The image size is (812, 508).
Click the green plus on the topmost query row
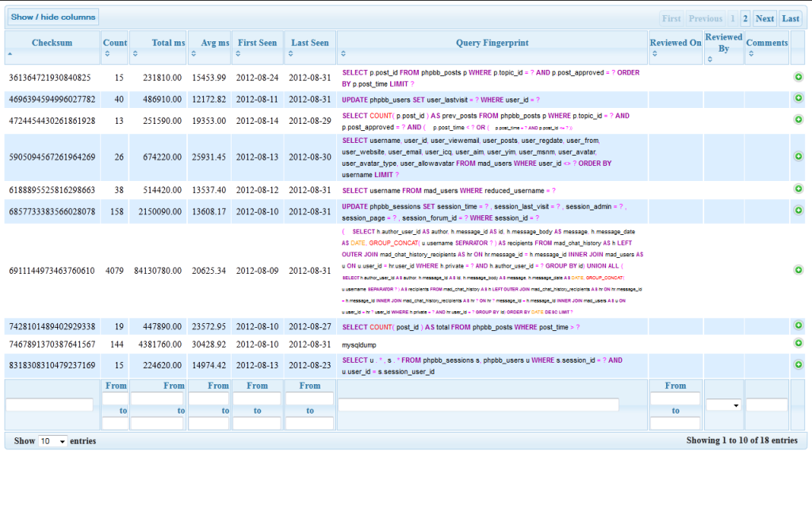tap(799, 78)
